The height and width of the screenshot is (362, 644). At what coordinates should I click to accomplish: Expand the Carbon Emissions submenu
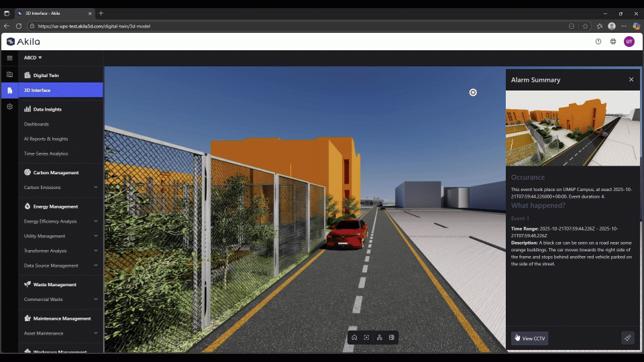96,188
